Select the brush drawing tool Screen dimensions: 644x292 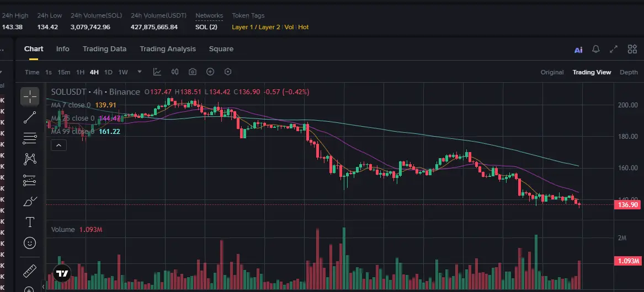(x=30, y=202)
